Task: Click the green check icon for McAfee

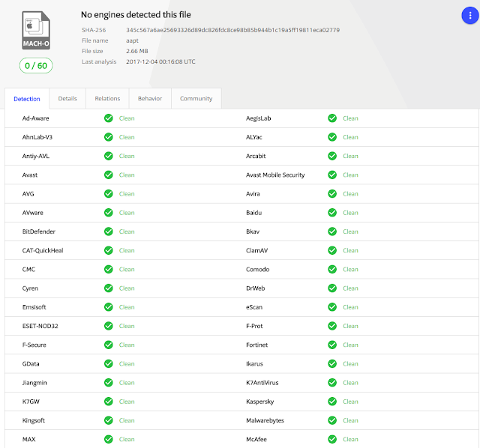Action: pyautogui.click(x=332, y=439)
